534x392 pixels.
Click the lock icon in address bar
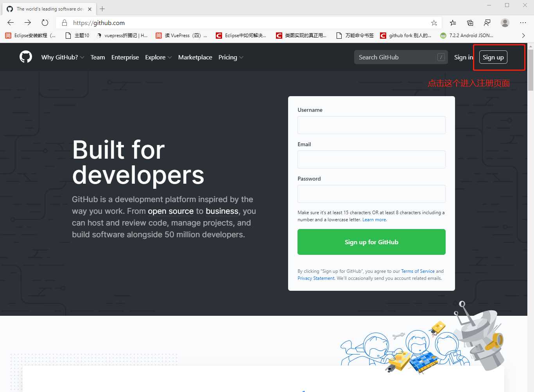[x=65, y=23]
